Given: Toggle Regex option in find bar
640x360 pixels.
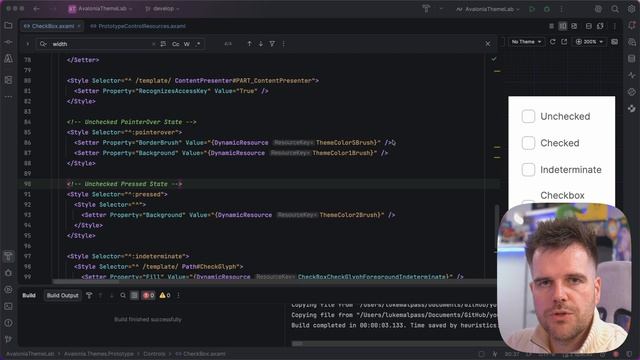Looking at the screenshot, I should 198,44.
